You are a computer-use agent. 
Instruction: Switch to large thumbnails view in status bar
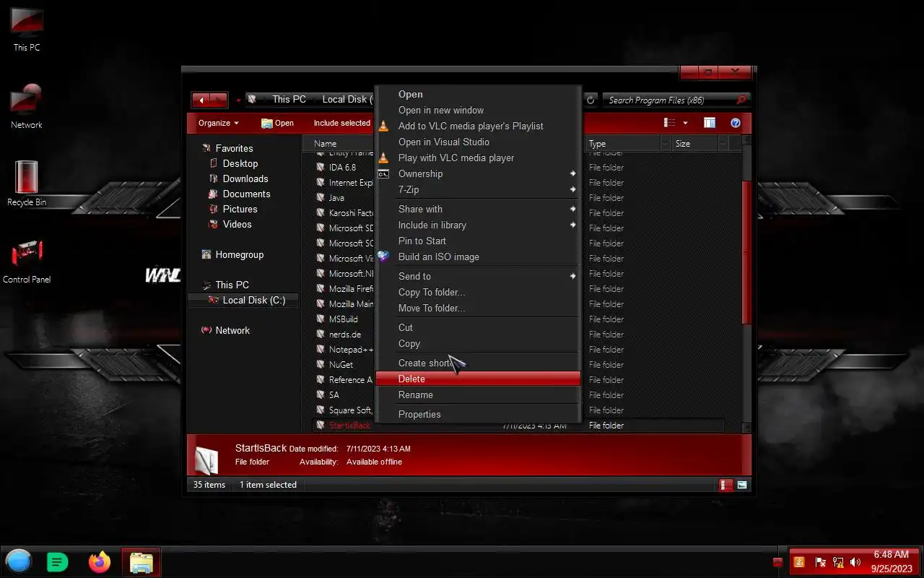click(741, 485)
